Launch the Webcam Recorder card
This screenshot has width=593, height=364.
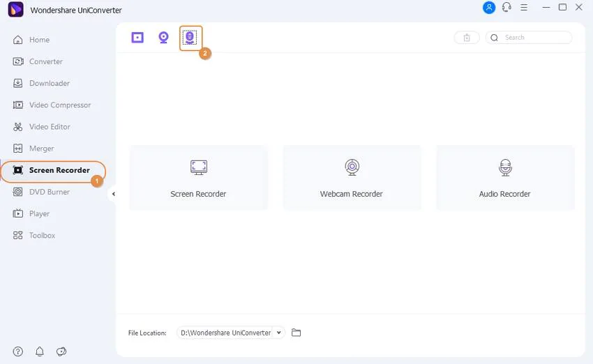[352, 178]
